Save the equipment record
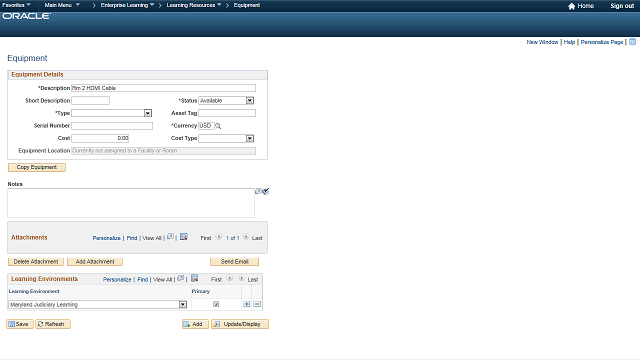Screen dimensions: 640x360 pos(20,324)
